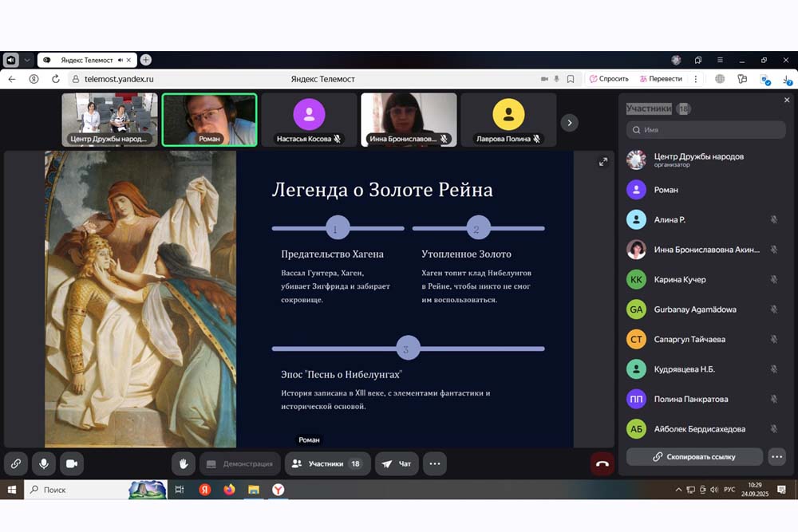Open a new browser tab

[146, 60]
